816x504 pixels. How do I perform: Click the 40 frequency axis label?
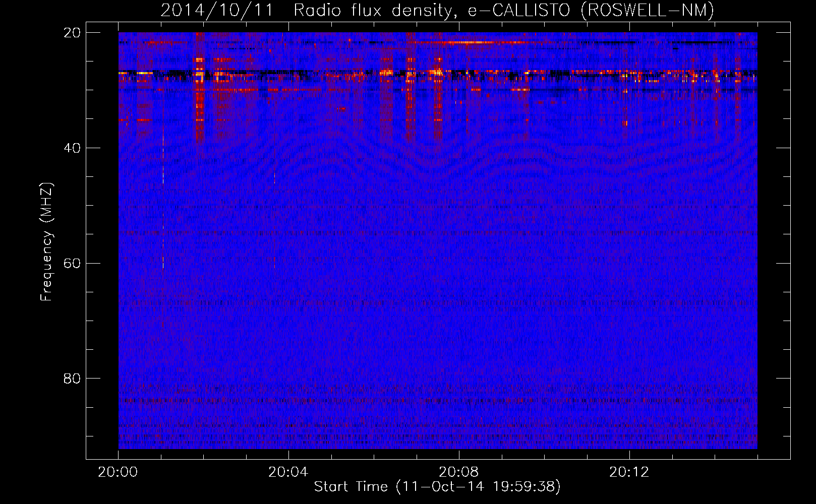[x=72, y=148]
